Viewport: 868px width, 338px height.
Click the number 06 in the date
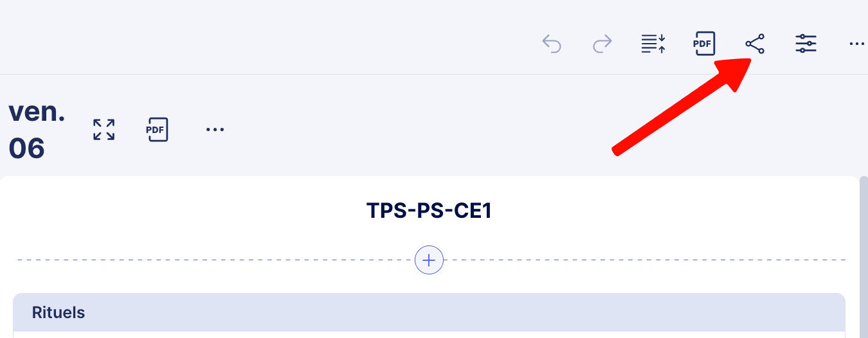26,148
